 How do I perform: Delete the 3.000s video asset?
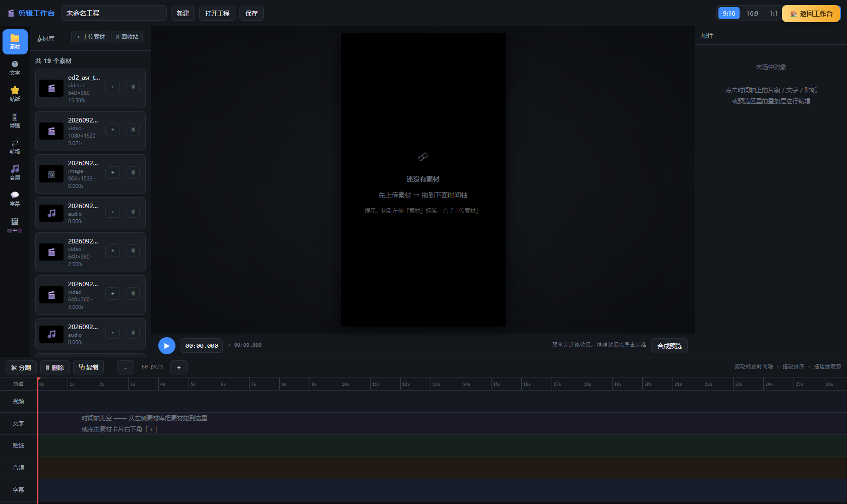(133, 294)
